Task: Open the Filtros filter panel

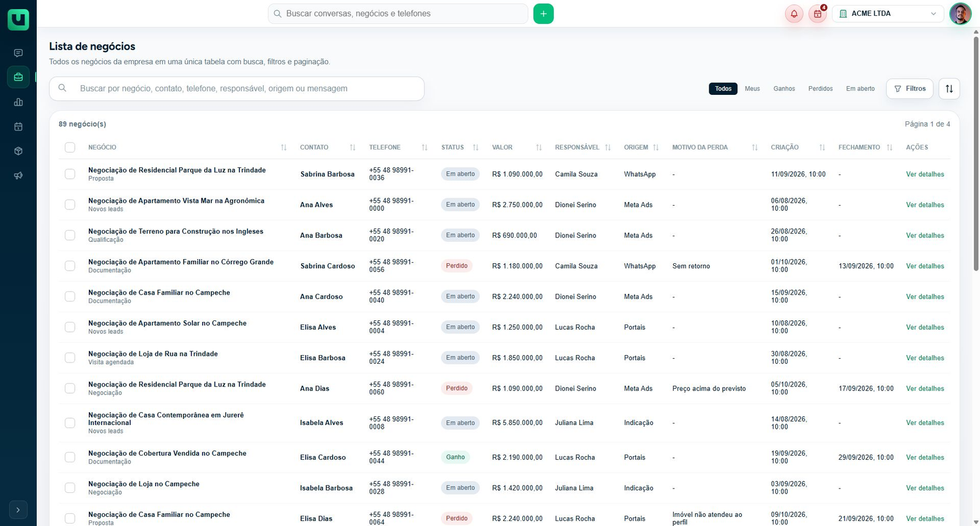Action: [x=910, y=89]
